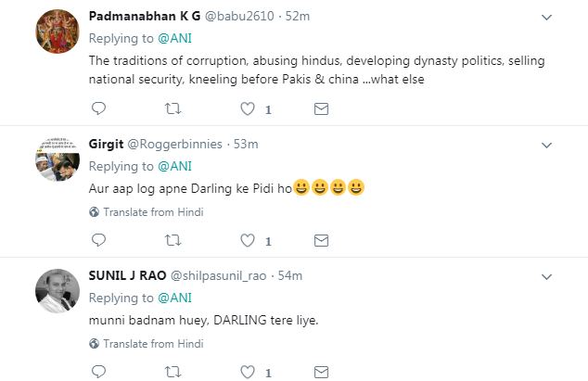Open SUNIL J RAO tweet's caret menu

tap(547, 275)
